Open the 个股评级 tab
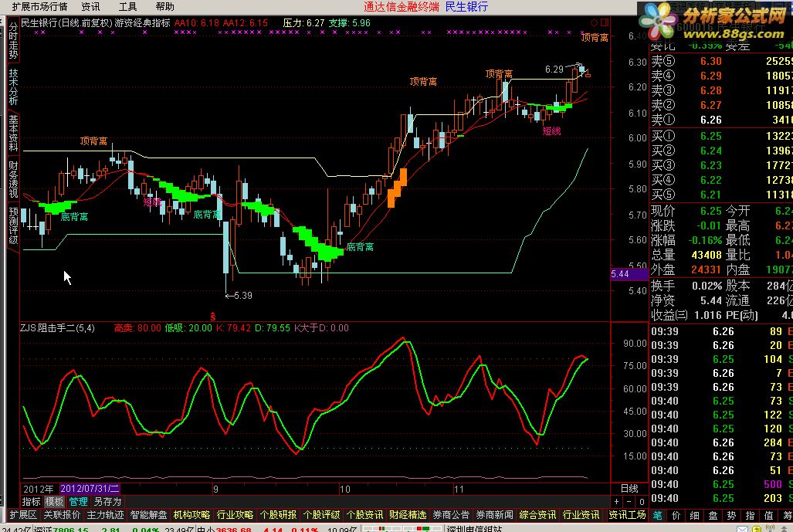The image size is (793, 532). [322, 515]
